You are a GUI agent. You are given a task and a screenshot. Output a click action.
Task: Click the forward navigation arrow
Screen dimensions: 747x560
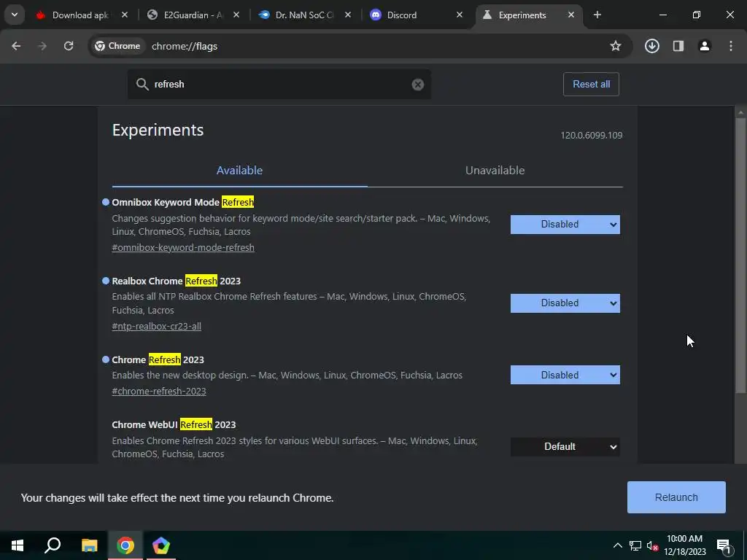coord(42,46)
